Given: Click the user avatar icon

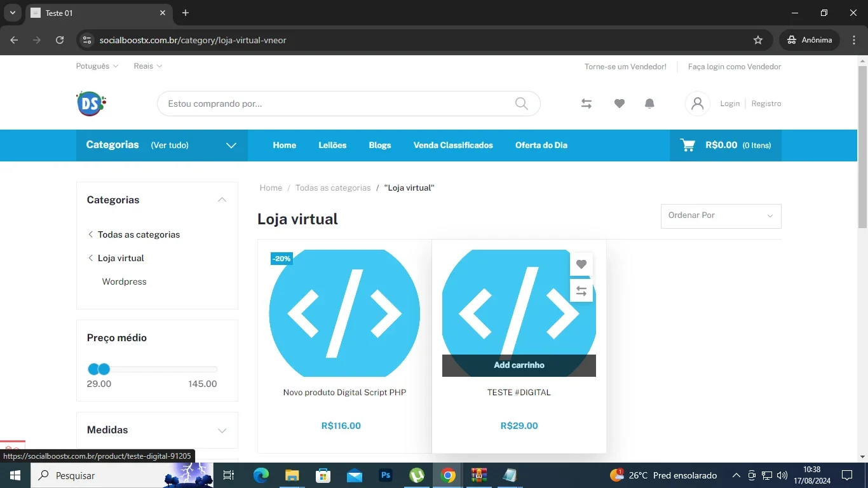Looking at the screenshot, I should [x=697, y=104].
